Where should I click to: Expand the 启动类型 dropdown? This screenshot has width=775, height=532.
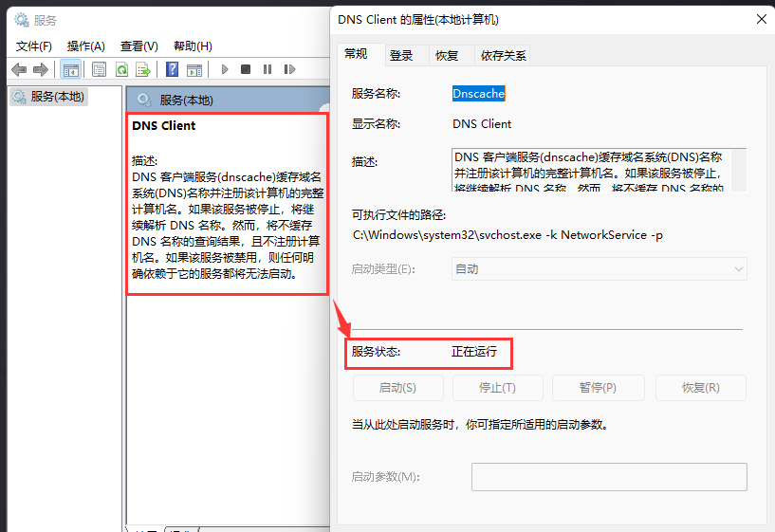click(599, 269)
